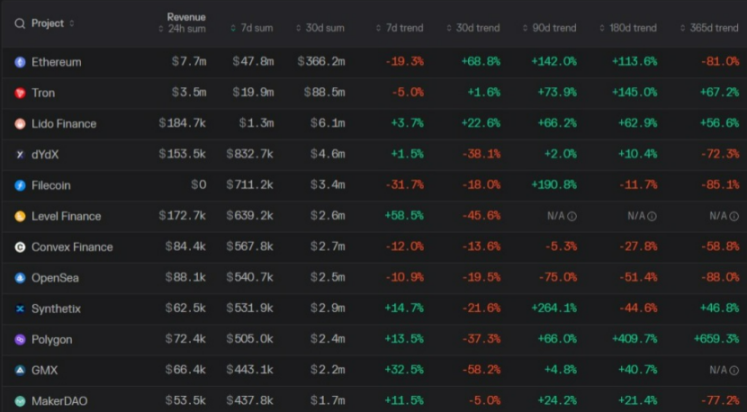Click Convex Finance 180d trend -27.8%
Image resolution: width=747 pixels, height=412 pixels.
[638, 247]
